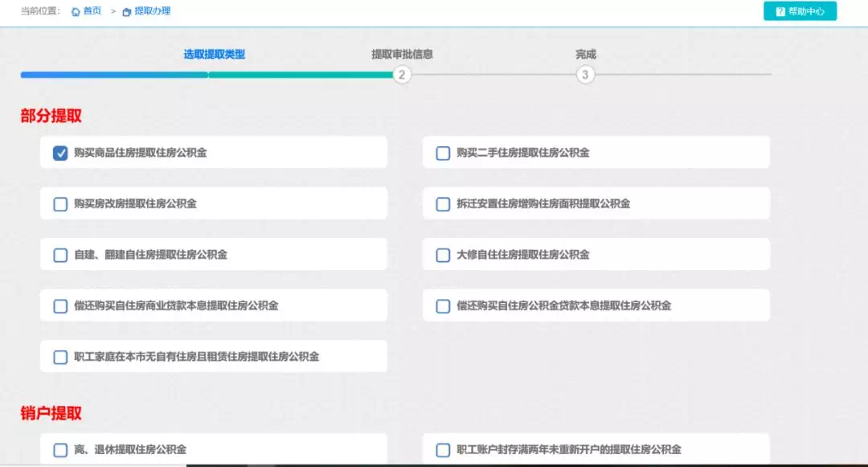The width and height of the screenshot is (868, 467).
Task: Check 购买房改房提取住房公积金 option
Action: [60, 204]
